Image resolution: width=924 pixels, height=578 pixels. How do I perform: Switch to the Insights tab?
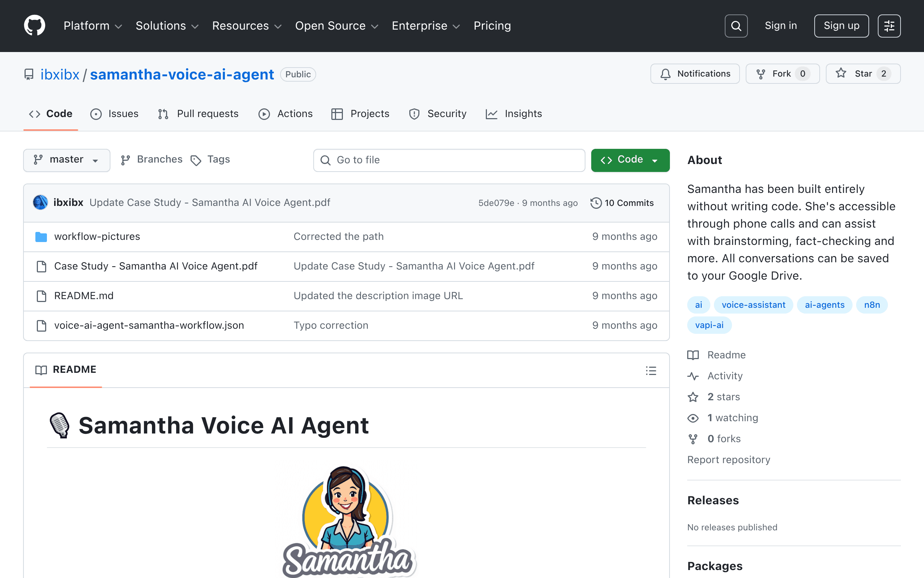coord(514,114)
